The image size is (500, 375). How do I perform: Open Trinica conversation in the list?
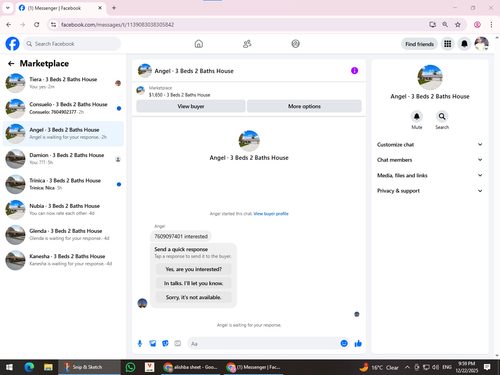point(63,184)
